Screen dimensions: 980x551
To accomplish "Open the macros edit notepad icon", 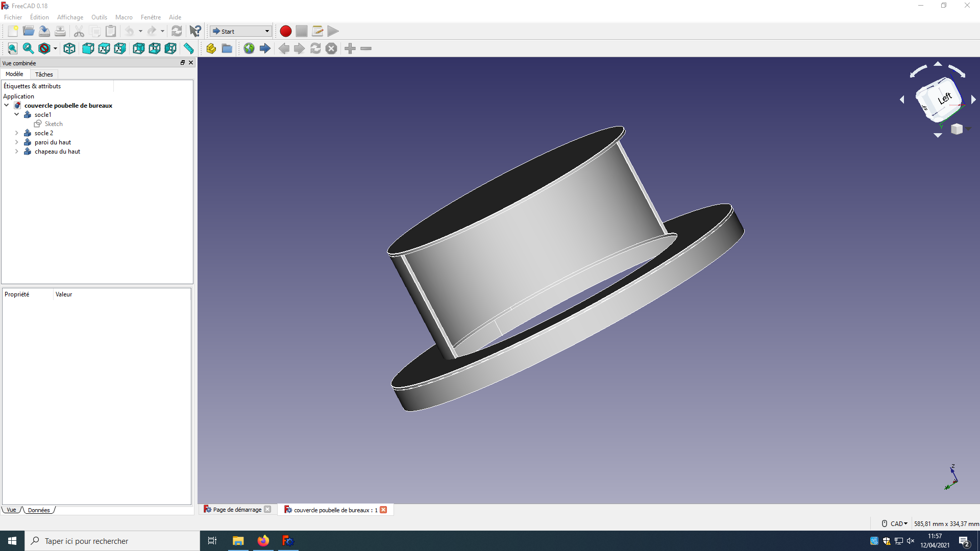I will pyautogui.click(x=317, y=32).
